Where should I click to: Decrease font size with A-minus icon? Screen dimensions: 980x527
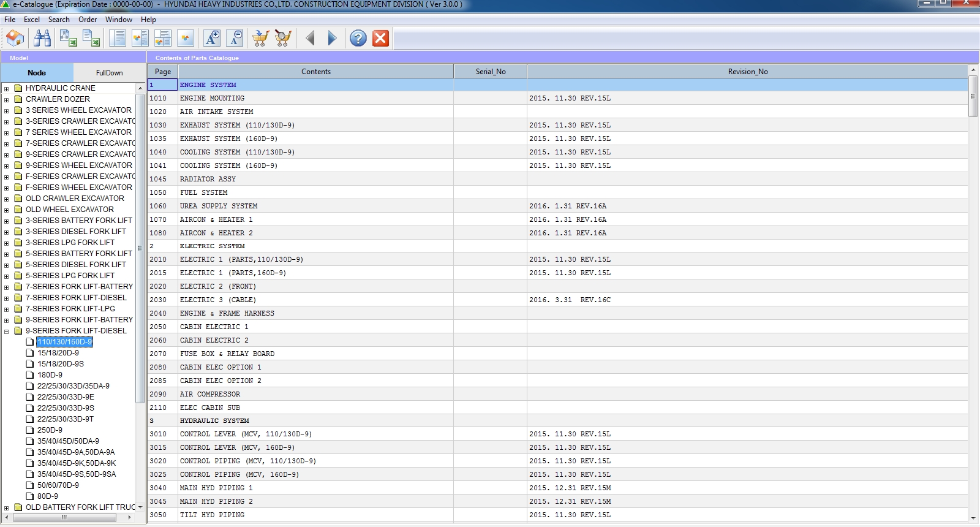click(x=235, y=39)
